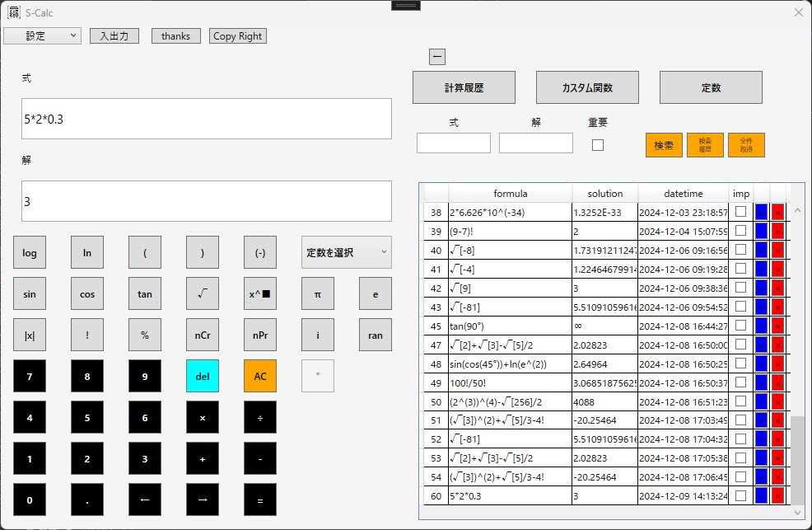
Task: Click the ln natural log key
Action: (87, 252)
